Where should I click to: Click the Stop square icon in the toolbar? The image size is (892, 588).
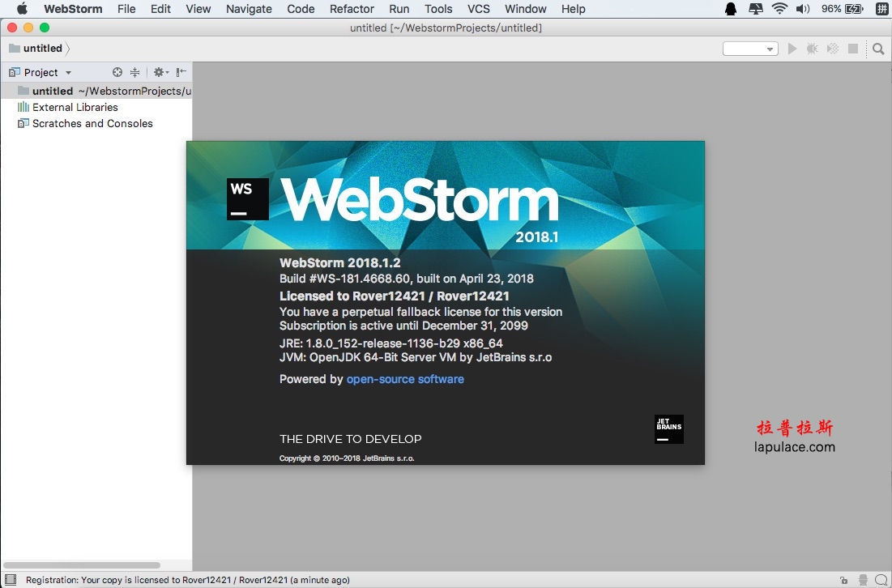click(x=853, y=49)
